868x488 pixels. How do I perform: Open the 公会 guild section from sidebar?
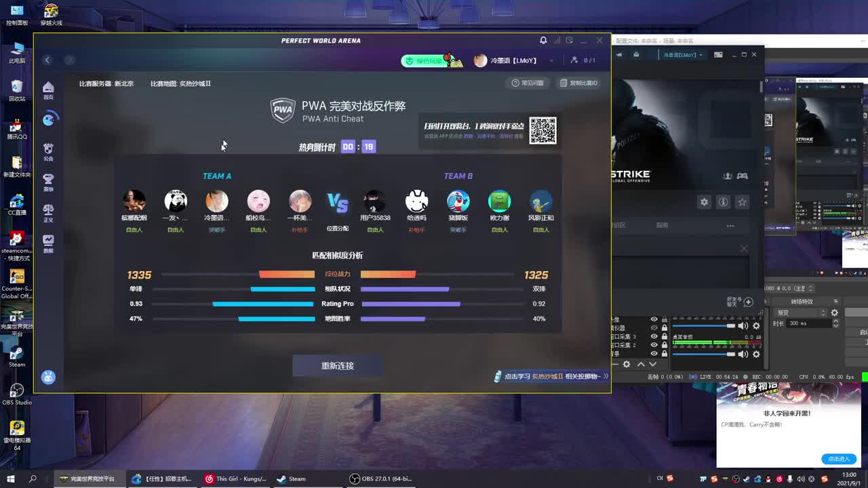click(x=48, y=148)
